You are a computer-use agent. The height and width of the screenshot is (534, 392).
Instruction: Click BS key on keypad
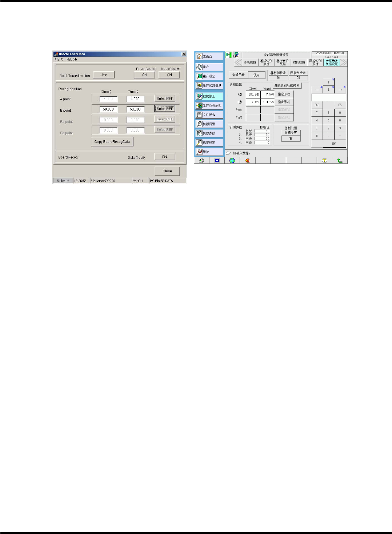(x=340, y=105)
